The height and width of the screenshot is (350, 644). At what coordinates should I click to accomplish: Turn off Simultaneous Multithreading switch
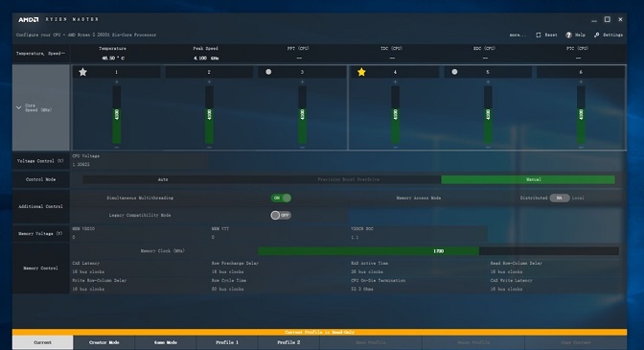point(281,198)
